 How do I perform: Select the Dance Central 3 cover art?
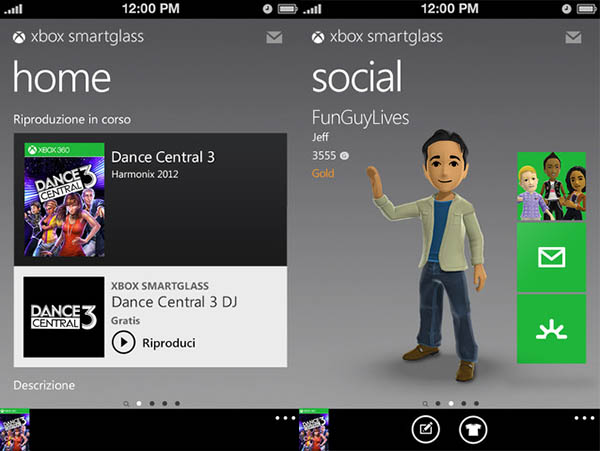pos(64,199)
